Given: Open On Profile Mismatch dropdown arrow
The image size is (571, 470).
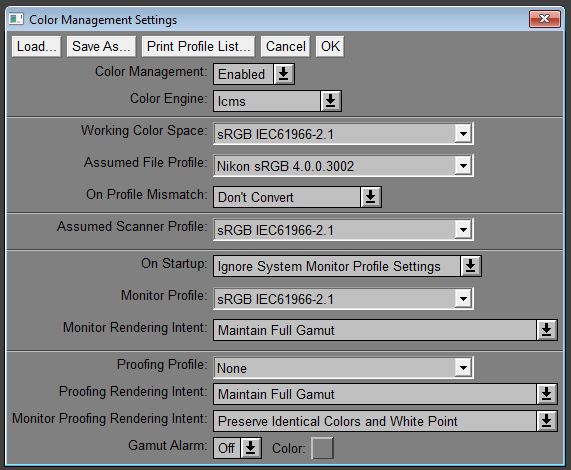Looking at the screenshot, I should [371, 197].
